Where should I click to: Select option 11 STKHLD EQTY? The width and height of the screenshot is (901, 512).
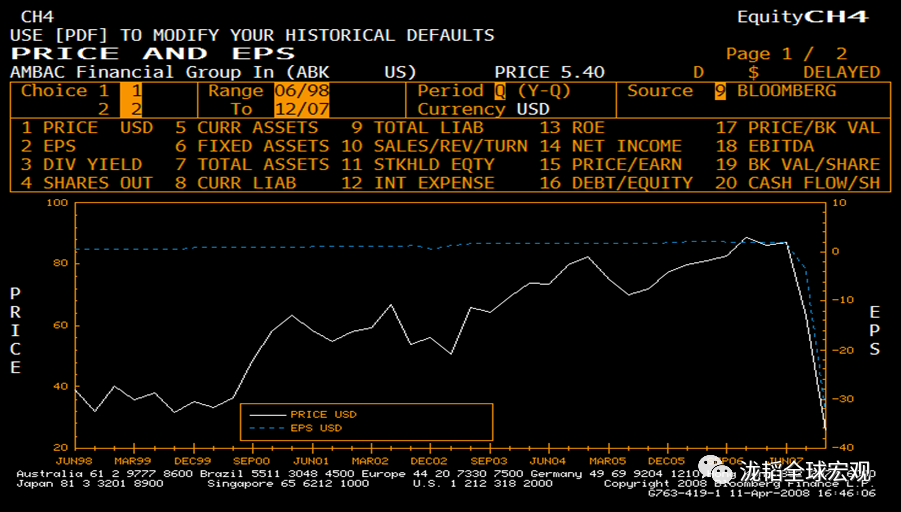(x=418, y=164)
